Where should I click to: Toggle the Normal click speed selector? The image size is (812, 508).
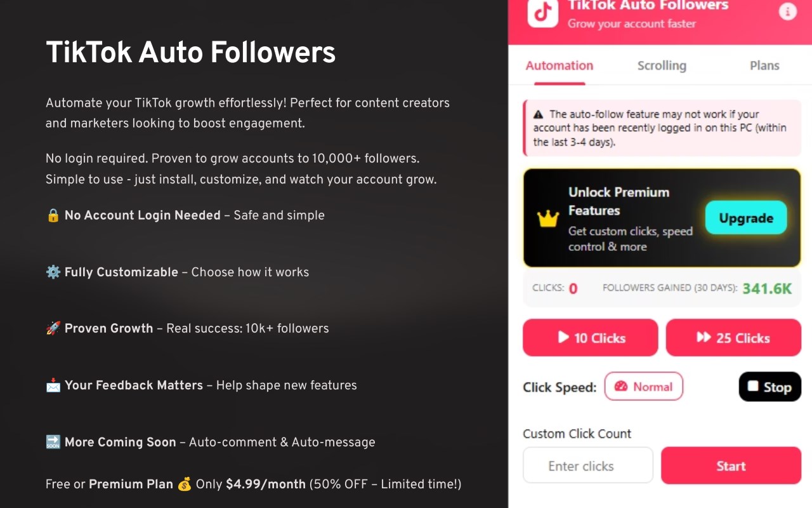pos(644,386)
